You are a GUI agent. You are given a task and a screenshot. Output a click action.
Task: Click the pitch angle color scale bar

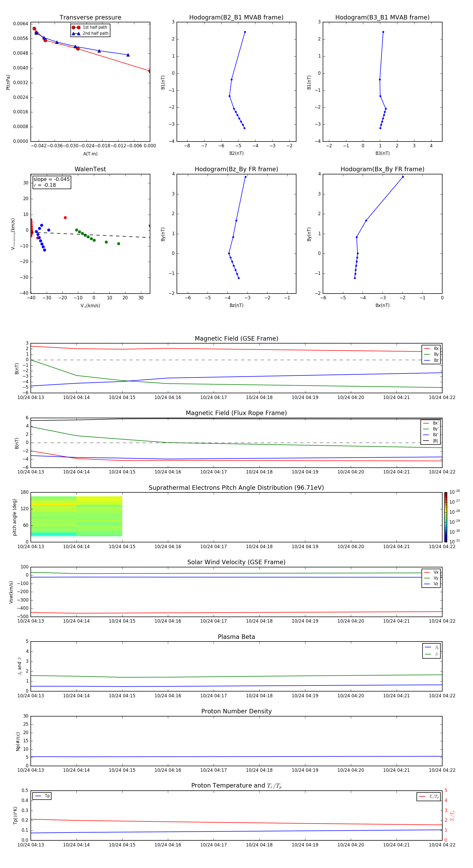pos(446,517)
